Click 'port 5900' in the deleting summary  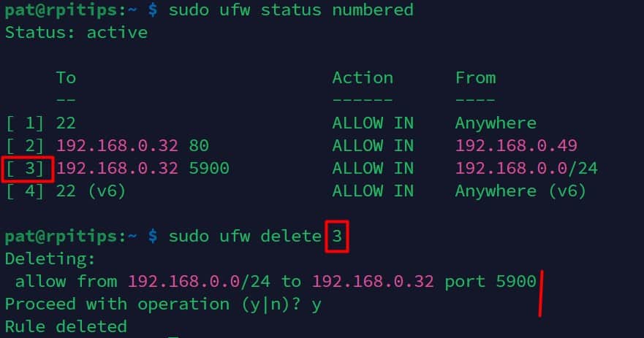(490, 282)
